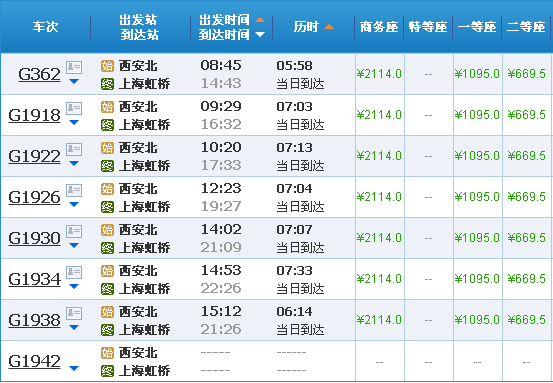Viewport: 553px width, 383px height.
Task: Click departure time 08:45
Action: click(x=221, y=65)
